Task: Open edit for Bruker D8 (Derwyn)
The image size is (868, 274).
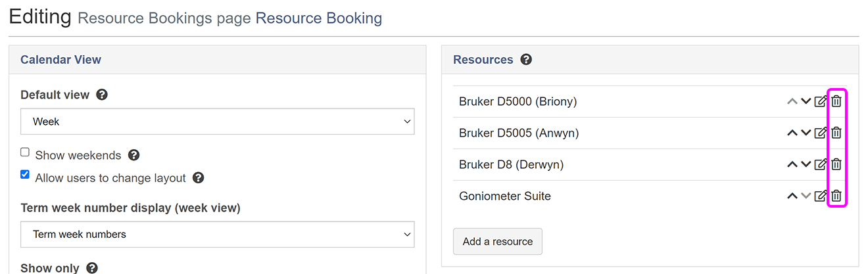Action: [820, 164]
